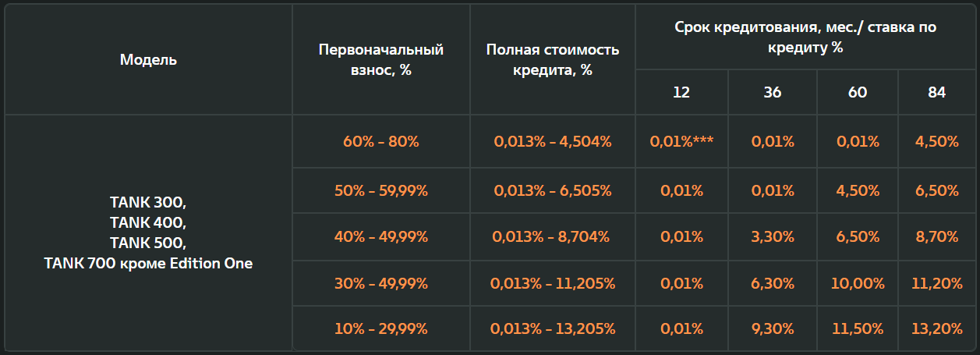The width and height of the screenshot is (980, 355).
Task: Click the 36-month term column header
Action: pyautogui.click(x=773, y=92)
